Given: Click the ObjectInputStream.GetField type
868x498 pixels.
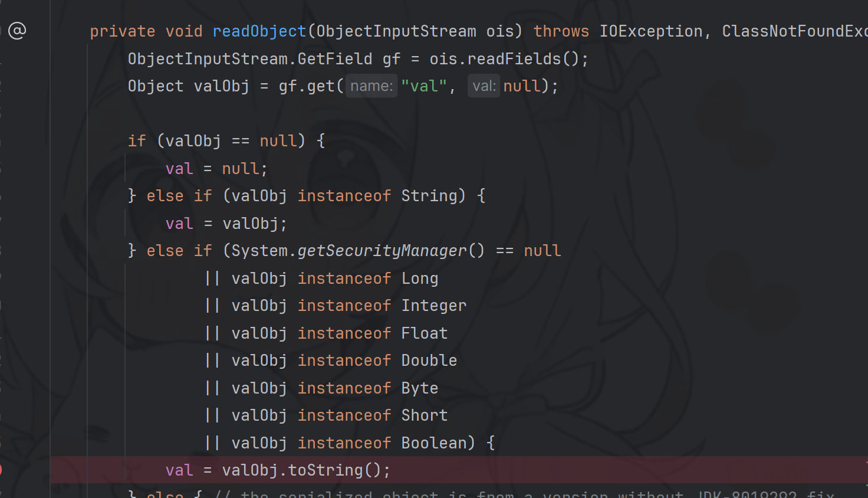Looking at the screenshot, I should [x=249, y=59].
